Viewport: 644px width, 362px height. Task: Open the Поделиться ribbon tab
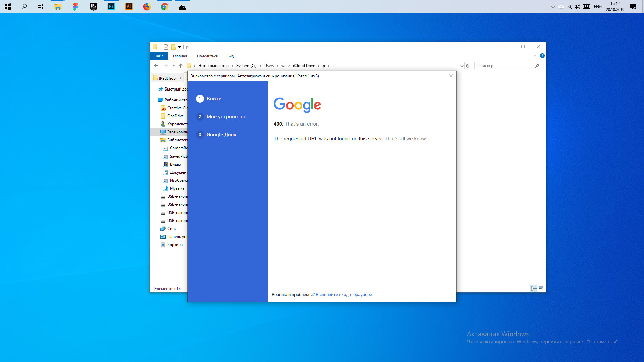click(x=207, y=56)
